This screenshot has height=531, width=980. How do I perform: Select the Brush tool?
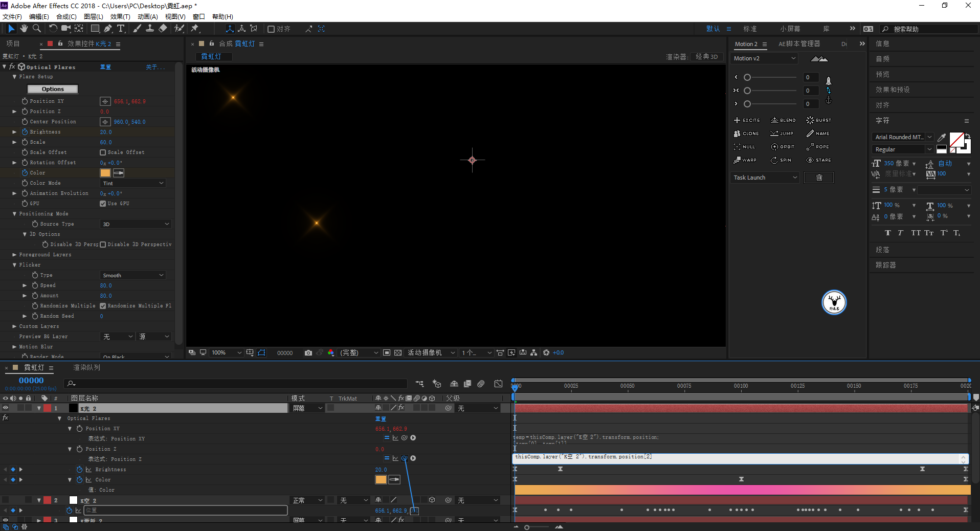click(x=137, y=29)
